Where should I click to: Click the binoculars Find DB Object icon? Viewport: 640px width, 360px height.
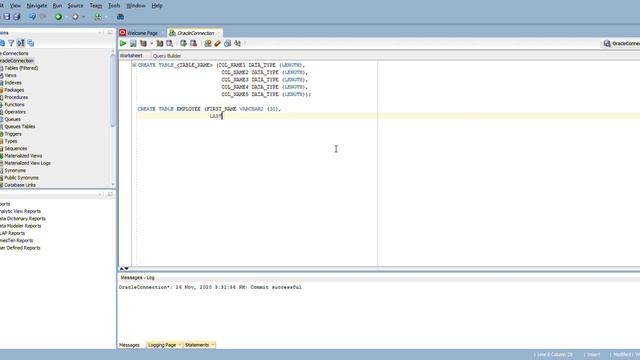[x=120, y=17]
